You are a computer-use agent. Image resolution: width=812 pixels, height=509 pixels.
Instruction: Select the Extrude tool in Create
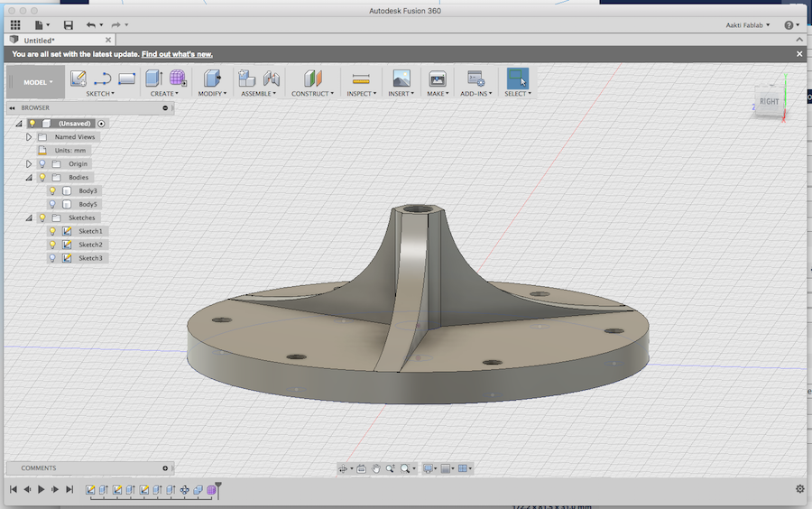[x=153, y=79]
